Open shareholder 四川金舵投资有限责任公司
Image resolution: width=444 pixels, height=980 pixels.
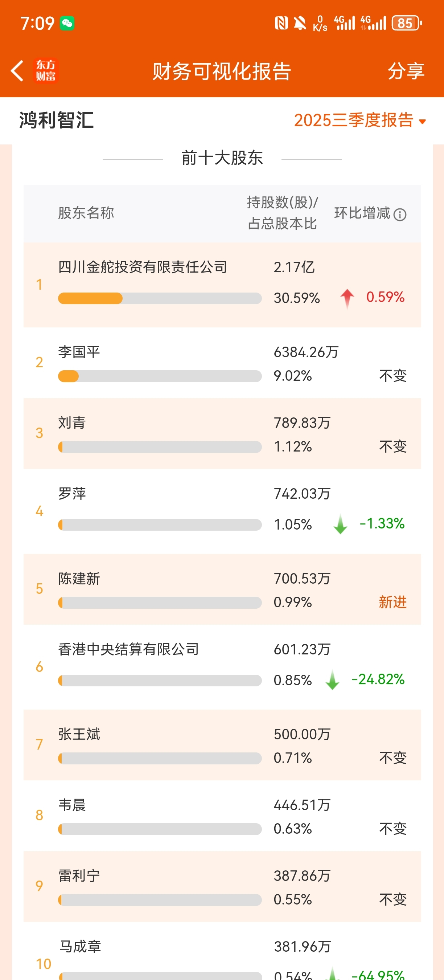coord(143,267)
